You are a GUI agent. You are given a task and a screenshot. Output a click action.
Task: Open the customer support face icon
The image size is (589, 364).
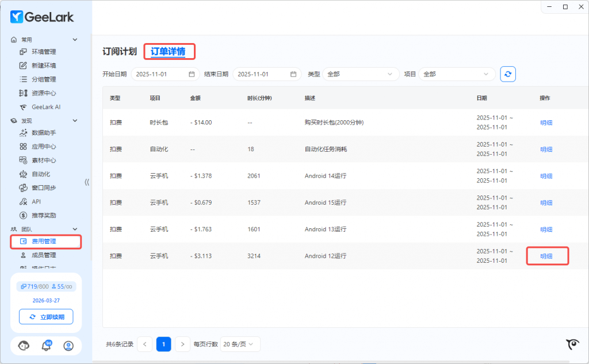[24, 346]
